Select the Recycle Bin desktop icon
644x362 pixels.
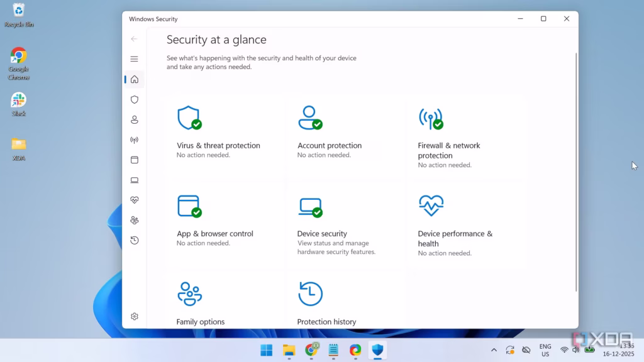(18, 15)
